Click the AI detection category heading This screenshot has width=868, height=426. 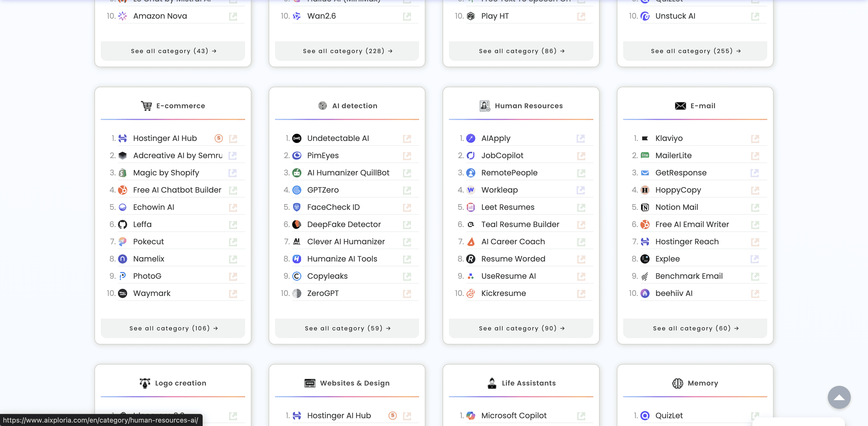click(x=354, y=106)
